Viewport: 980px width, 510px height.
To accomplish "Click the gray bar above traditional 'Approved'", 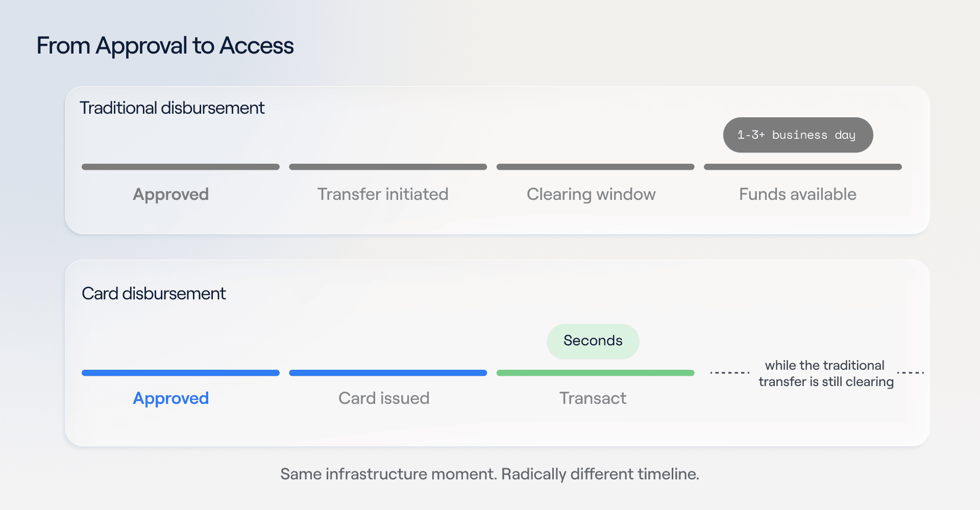I will (181, 167).
